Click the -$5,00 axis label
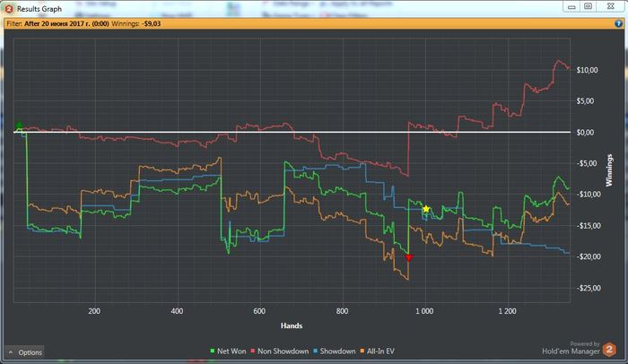The width and height of the screenshot is (628, 364). [587, 163]
